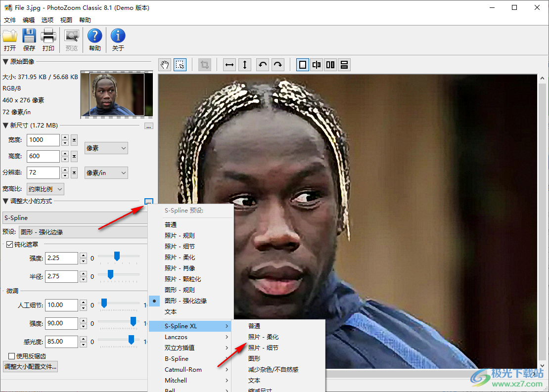Switch to single preview window layout
This screenshot has width=549, height=392.
[x=303, y=65]
